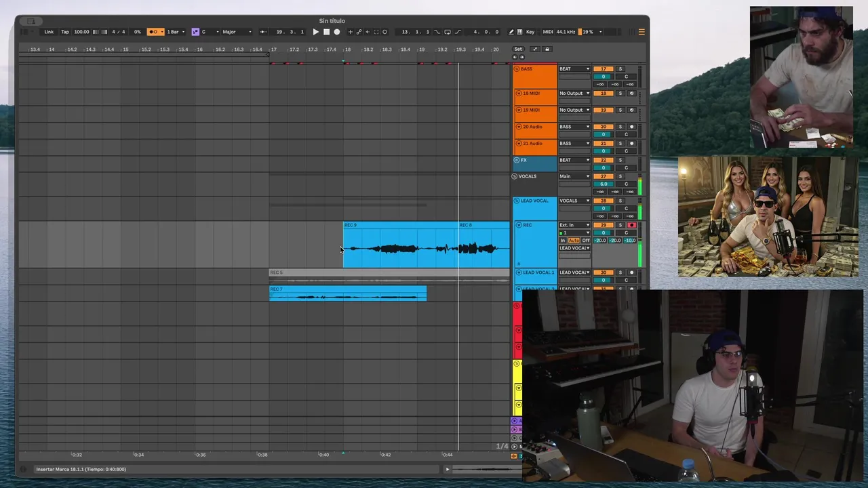Click the next locator arrow icon

click(521, 57)
